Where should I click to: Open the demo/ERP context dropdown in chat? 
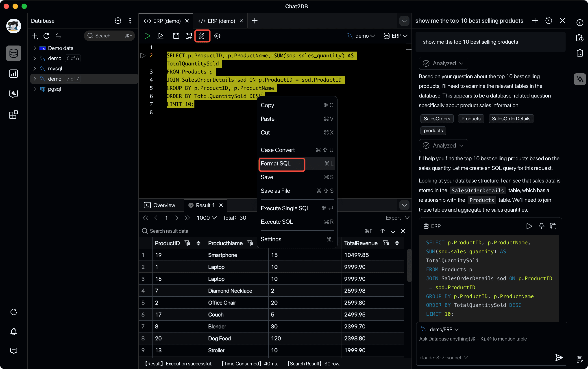(440, 330)
